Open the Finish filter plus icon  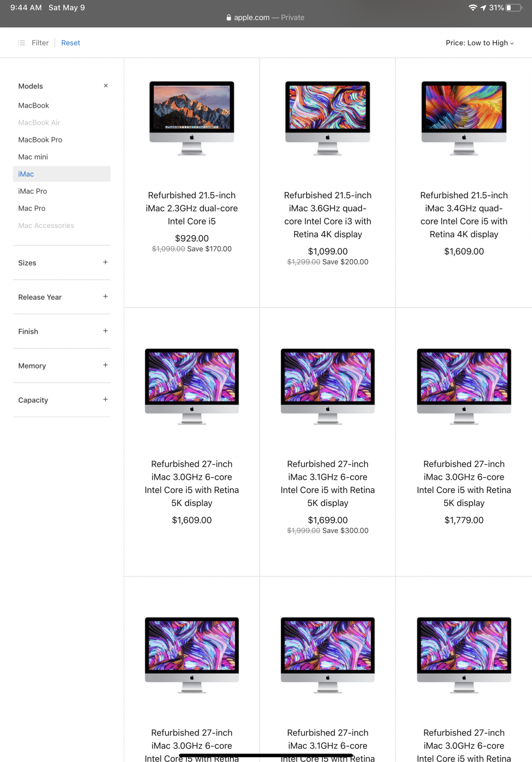click(105, 331)
